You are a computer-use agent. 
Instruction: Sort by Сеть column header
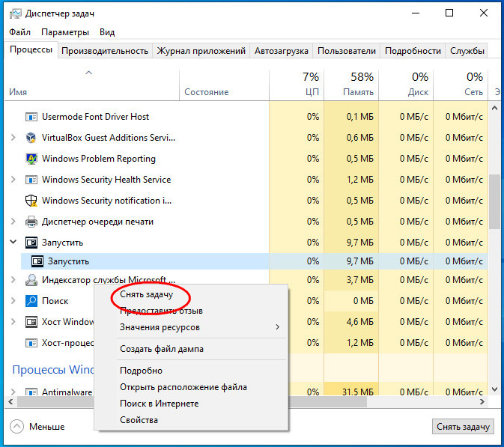click(461, 85)
